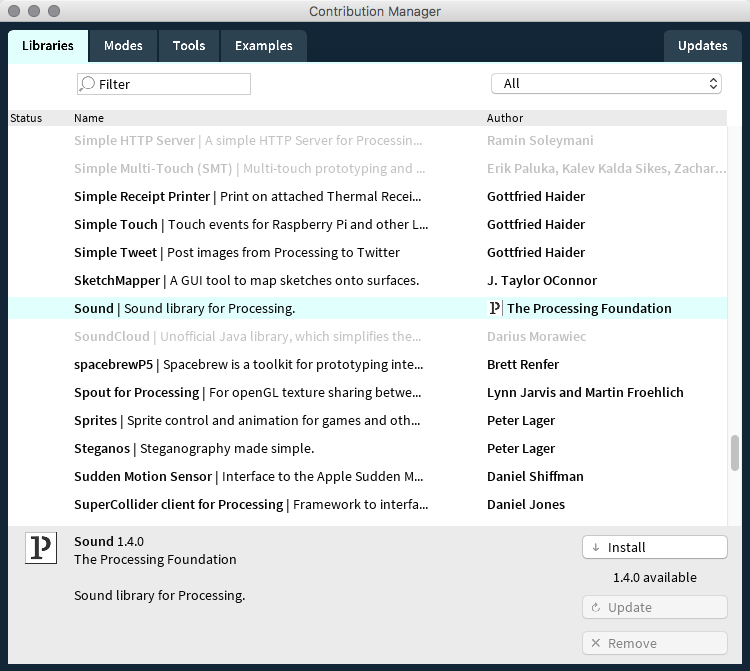The height and width of the screenshot is (671, 750).
Task: Open the Tools tab
Action: click(x=189, y=45)
